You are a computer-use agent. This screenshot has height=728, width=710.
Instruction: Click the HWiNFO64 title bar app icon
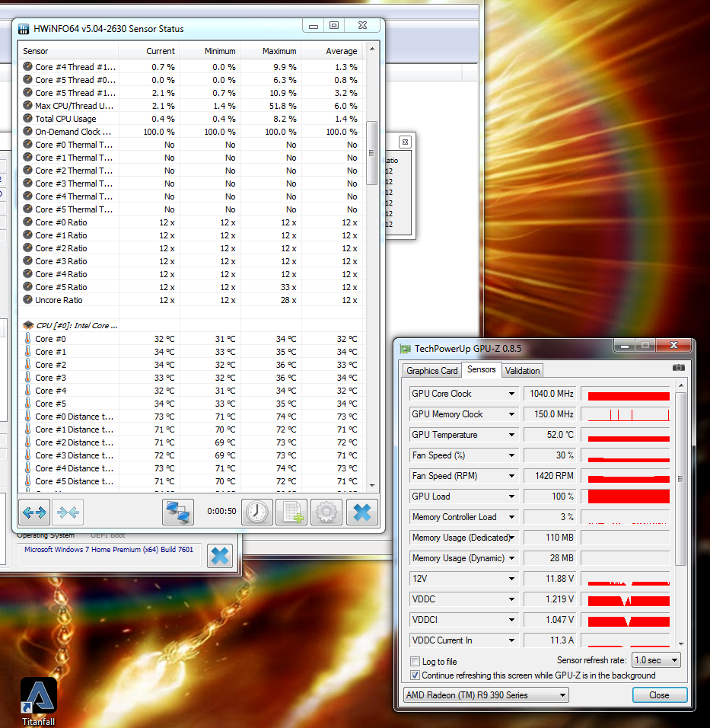[23, 29]
